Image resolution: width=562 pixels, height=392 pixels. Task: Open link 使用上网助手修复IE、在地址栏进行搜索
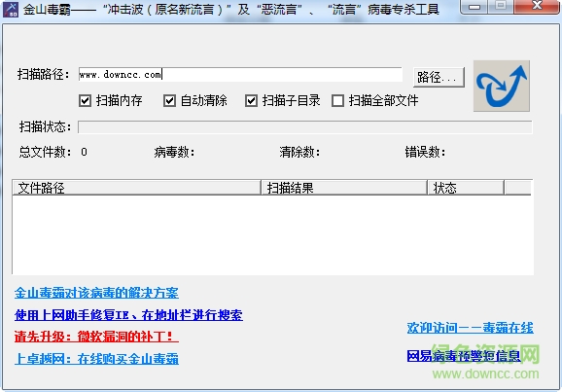pyautogui.click(x=128, y=315)
